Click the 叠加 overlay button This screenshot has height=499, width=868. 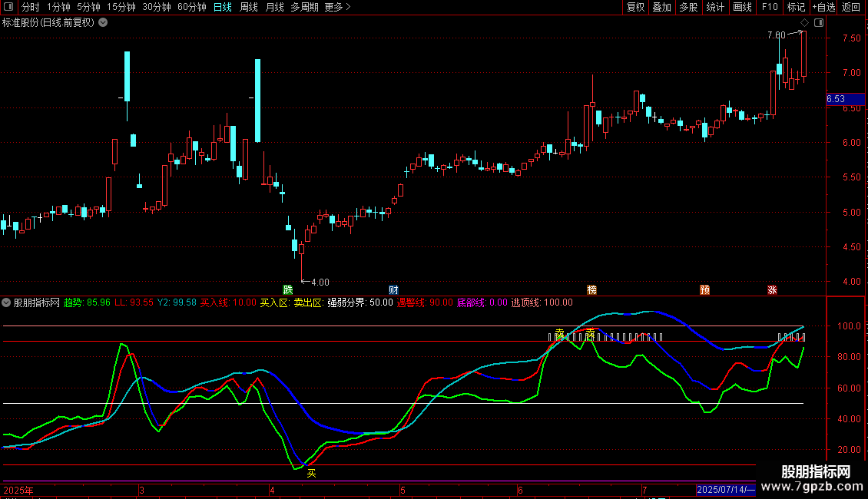tap(662, 7)
